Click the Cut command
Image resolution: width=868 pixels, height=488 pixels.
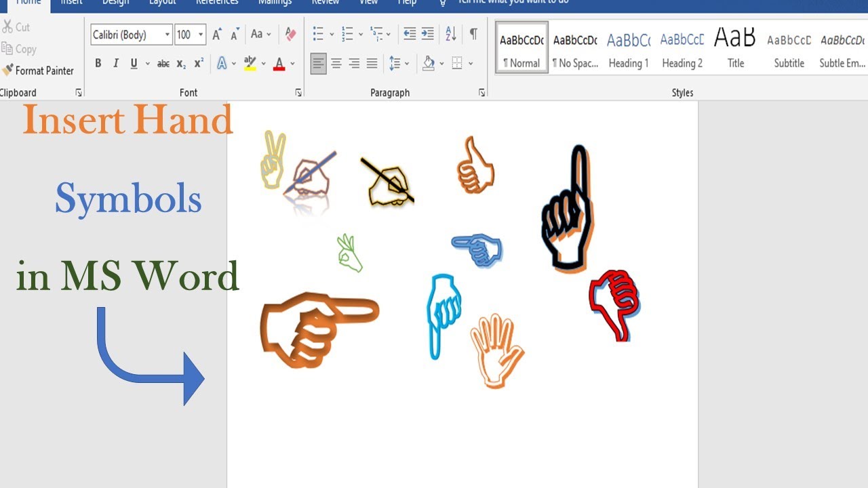coord(16,27)
